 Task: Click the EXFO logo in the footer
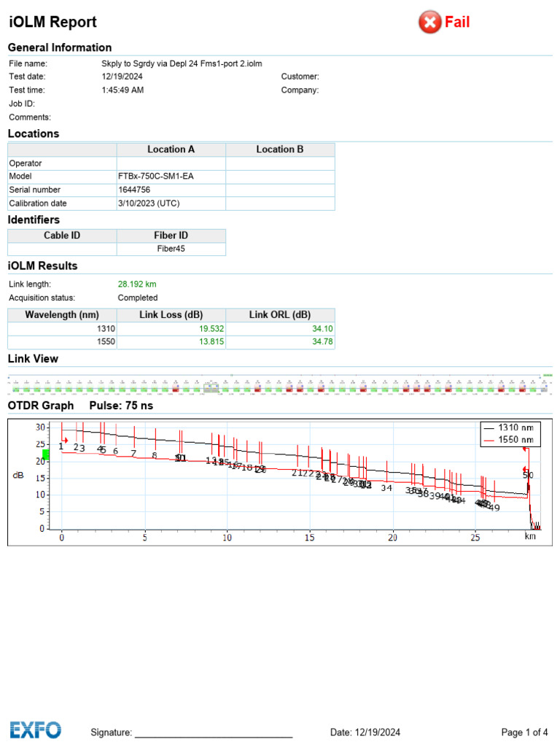[x=36, y=729]
